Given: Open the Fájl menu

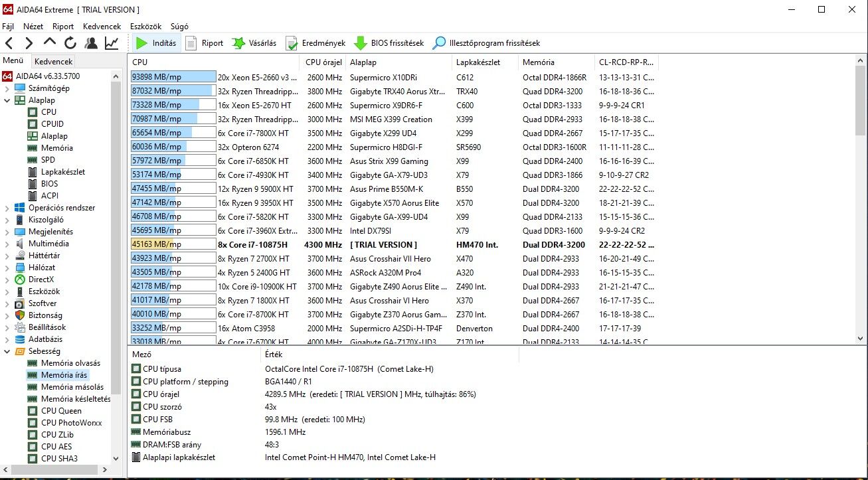Looking at the screenshot, I should point(8,27).
